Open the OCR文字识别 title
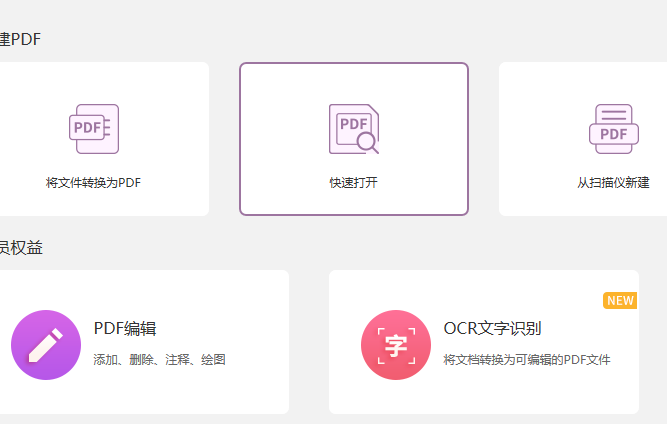 (x=492, y=329)
